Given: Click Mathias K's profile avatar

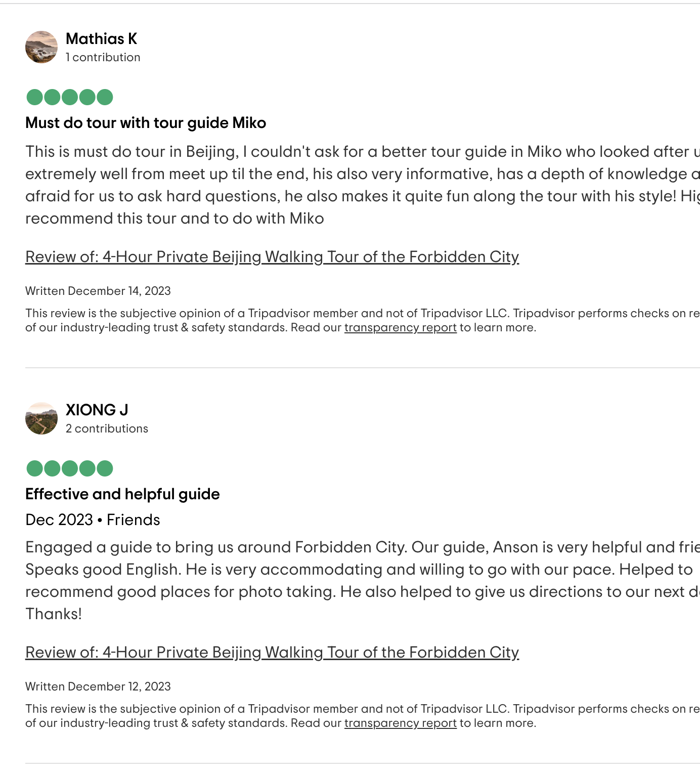Looking at the screenshot, I should click(x=41, y=47).
